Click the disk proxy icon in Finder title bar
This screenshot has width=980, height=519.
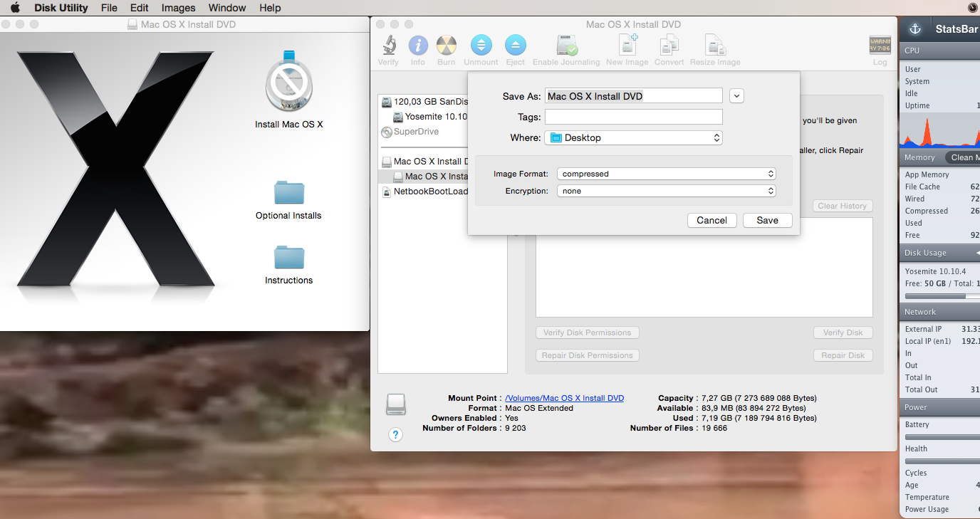(x=132, y=24)
